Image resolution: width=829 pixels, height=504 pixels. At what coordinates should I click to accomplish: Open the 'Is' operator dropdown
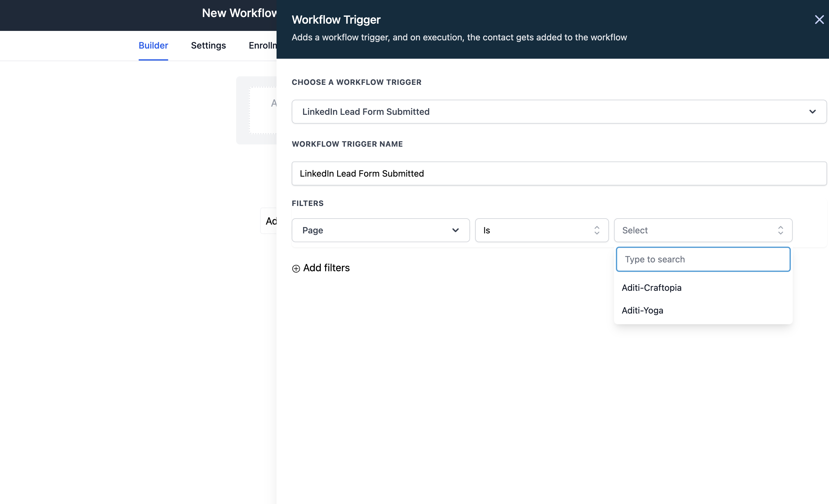(542, 230)
